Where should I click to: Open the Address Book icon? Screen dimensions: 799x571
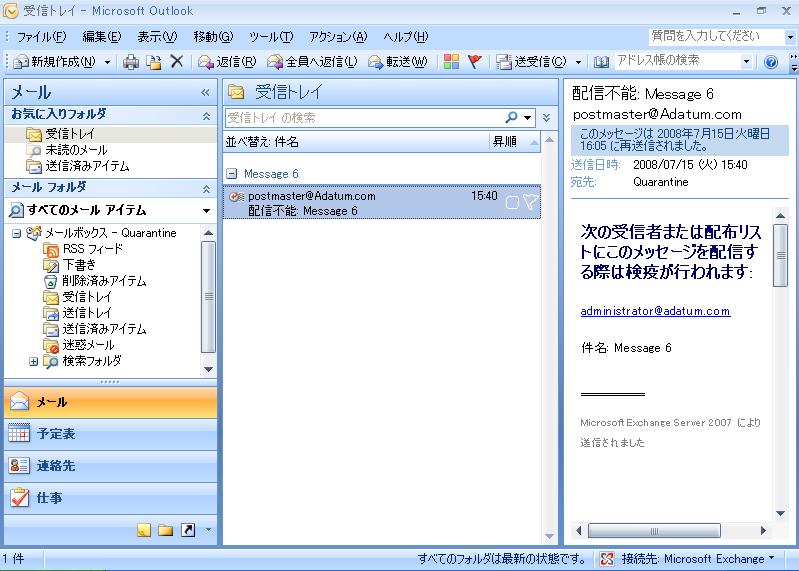(x=601, y=62)
